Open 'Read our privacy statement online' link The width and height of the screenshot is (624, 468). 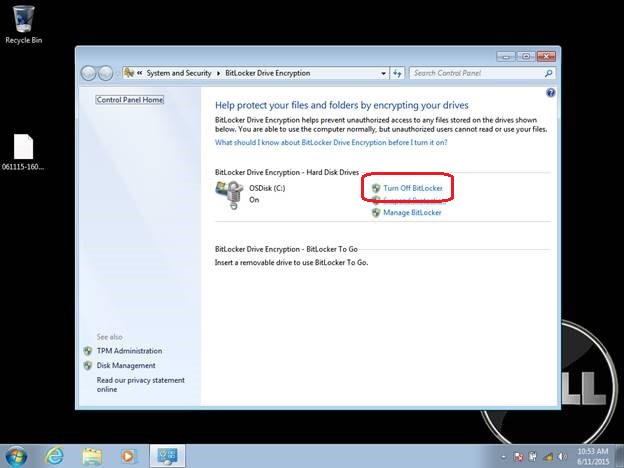point(140,385)
